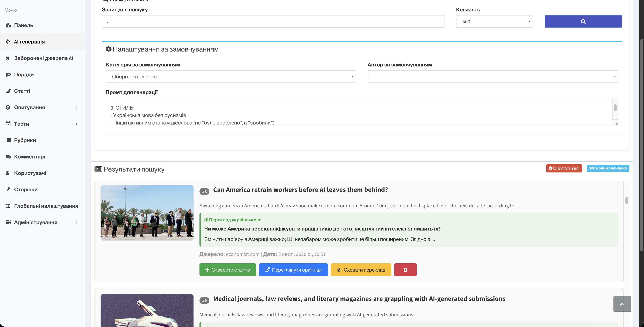Open the Автор за замовчуванням dropdown
The height and width of the screenshot is (327, 644).
point(493,77)
